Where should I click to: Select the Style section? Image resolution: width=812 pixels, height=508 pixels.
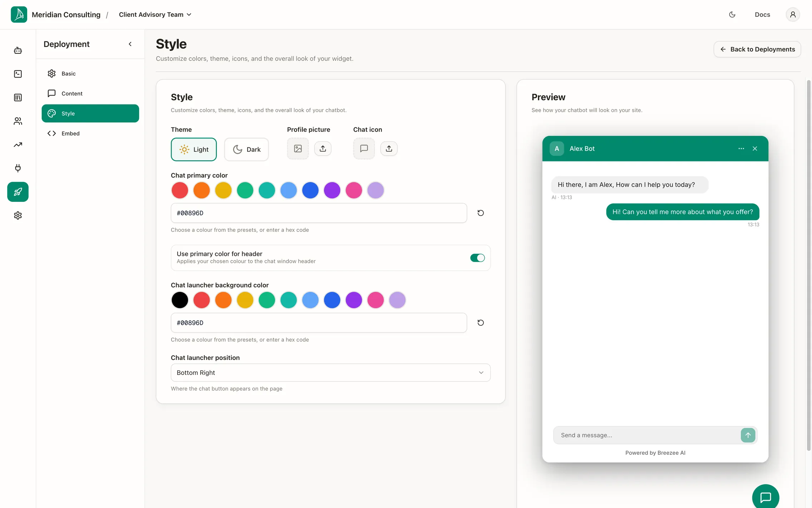point(90,113)
